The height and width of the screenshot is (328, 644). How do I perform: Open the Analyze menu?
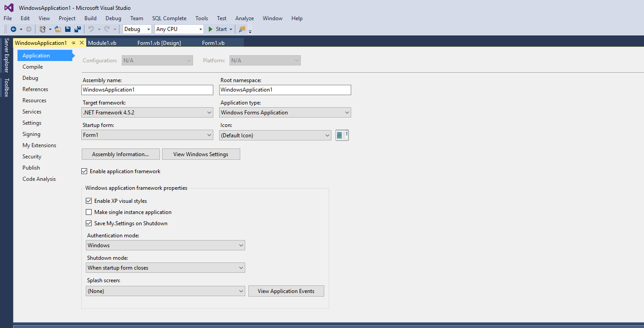(x=245, y=18)
